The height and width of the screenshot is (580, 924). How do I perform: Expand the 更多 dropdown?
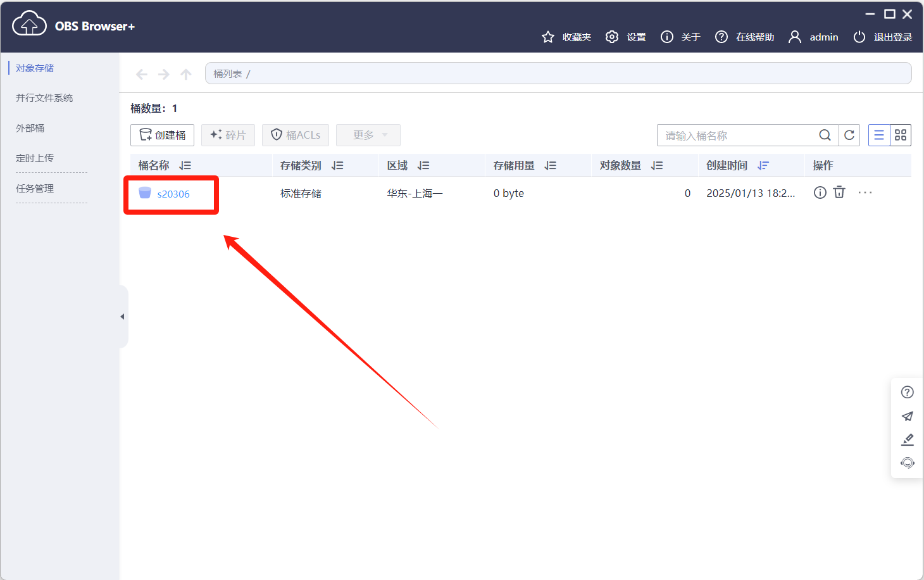368,135
